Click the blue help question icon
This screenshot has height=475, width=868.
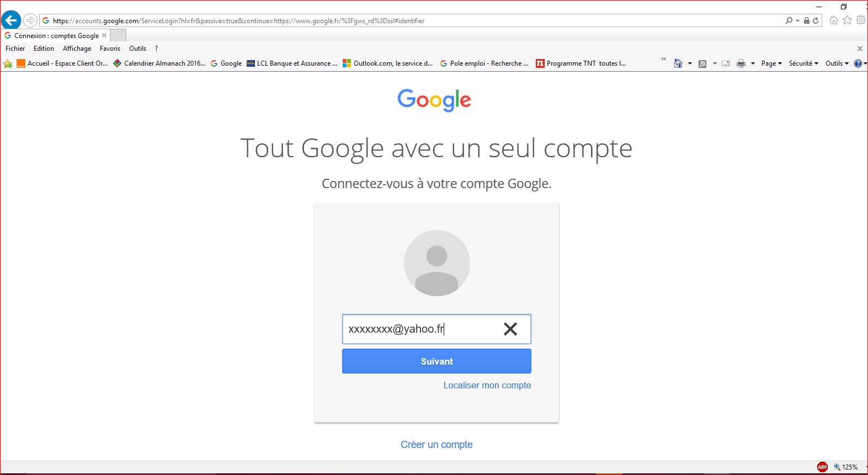(x=858, y=63)
